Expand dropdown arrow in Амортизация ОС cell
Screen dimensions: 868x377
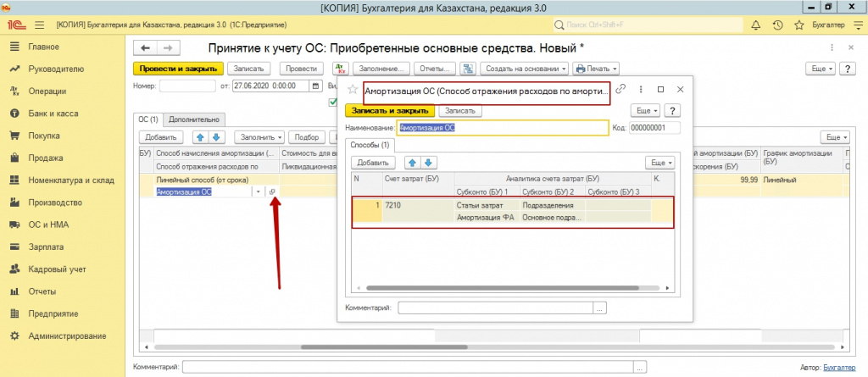[259, 191]
